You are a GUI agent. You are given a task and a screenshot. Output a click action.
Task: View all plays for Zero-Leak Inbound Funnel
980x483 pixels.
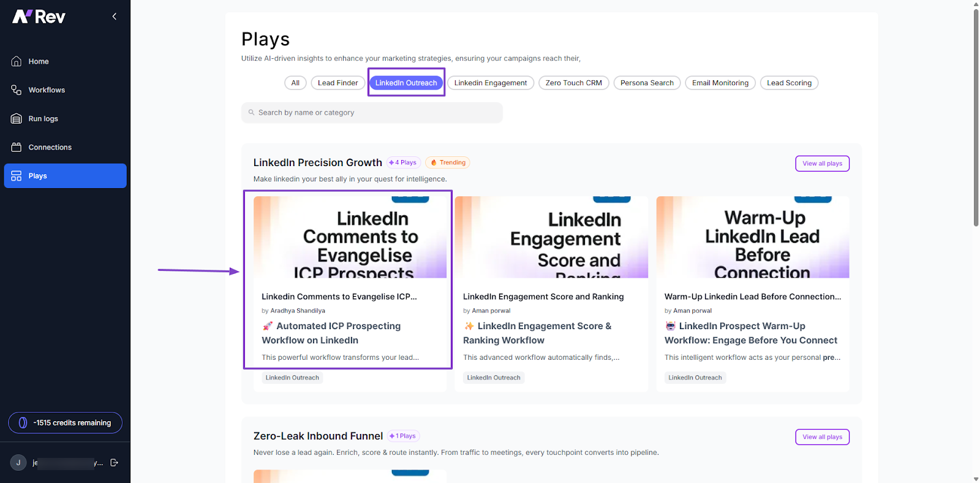click(x=822, y=437)
